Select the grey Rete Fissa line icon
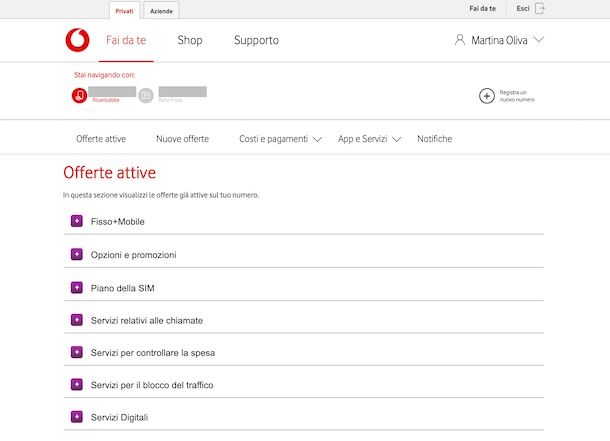 pos(146,96)
